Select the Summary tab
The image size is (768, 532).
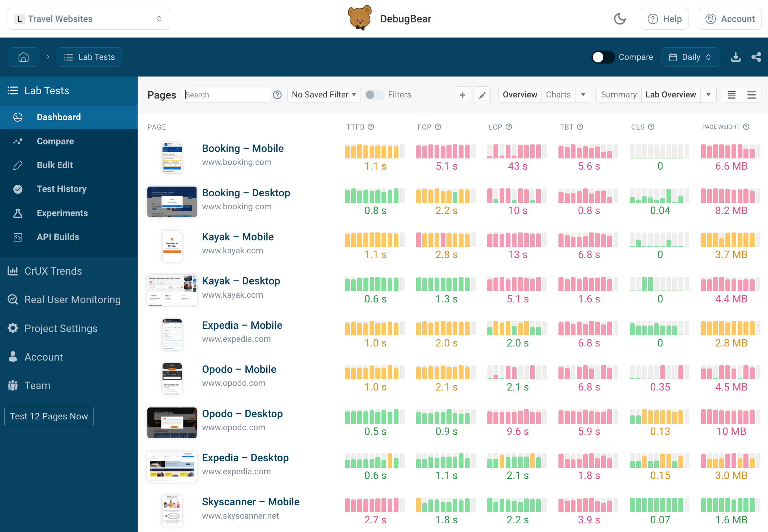coord(618,95)
